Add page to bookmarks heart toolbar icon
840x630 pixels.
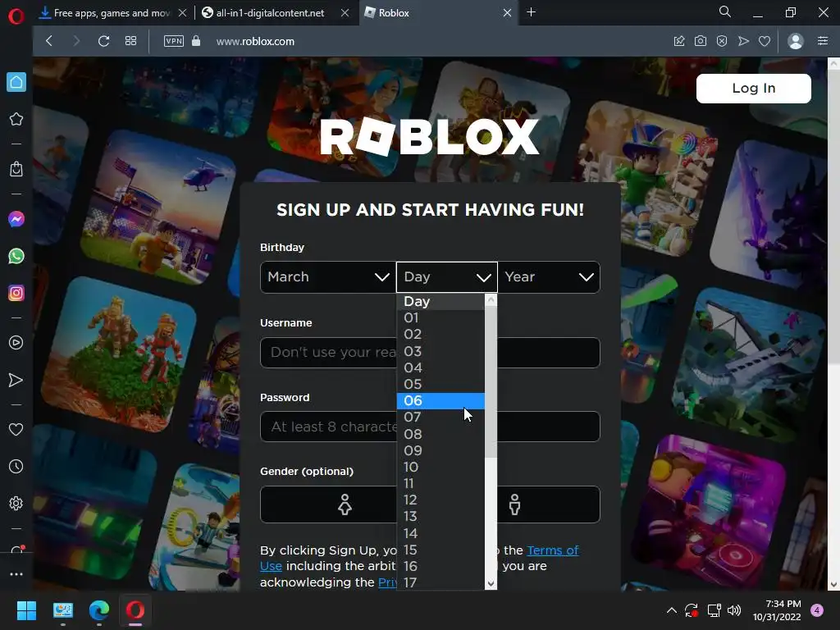point(765,41)
